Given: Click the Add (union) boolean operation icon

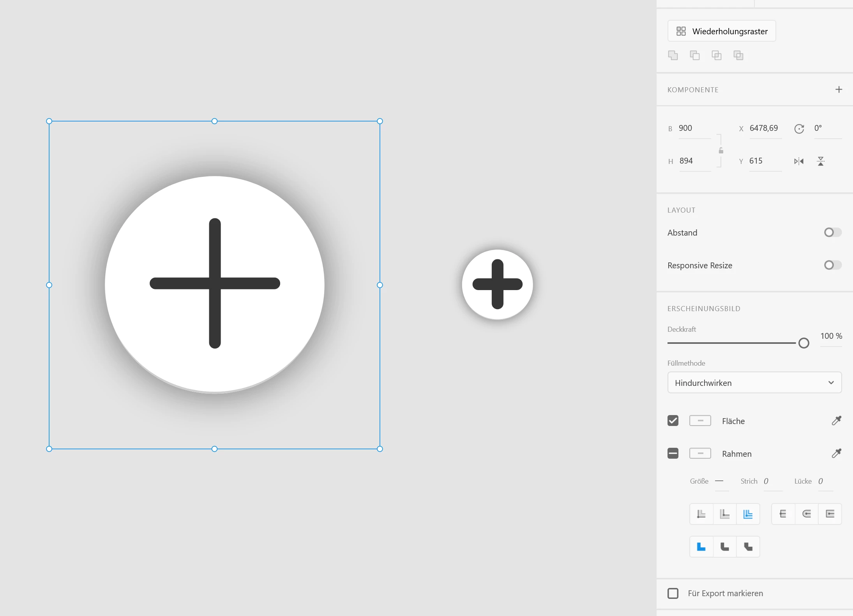Looking at the screenshot, I should 673,55.
